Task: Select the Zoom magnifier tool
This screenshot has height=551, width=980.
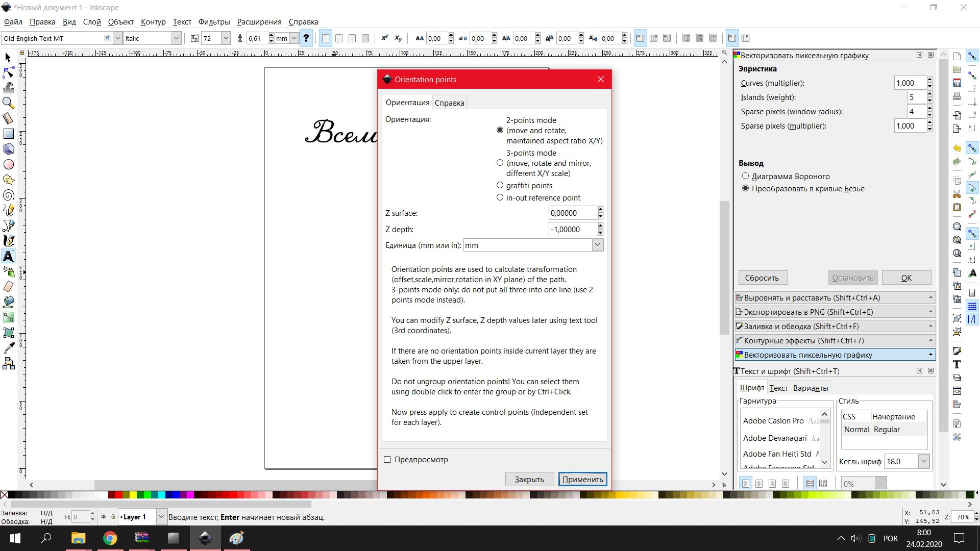Action: tap(9, 103)
